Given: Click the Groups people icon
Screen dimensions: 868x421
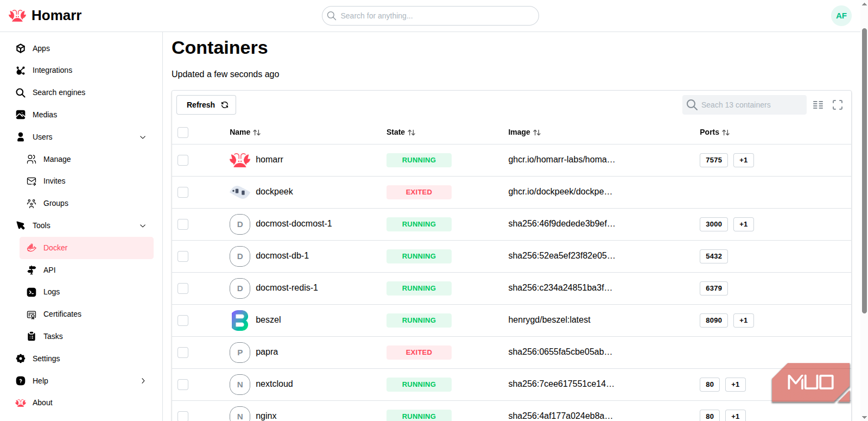Looking at the screenshot, I should tap(31, 203).
